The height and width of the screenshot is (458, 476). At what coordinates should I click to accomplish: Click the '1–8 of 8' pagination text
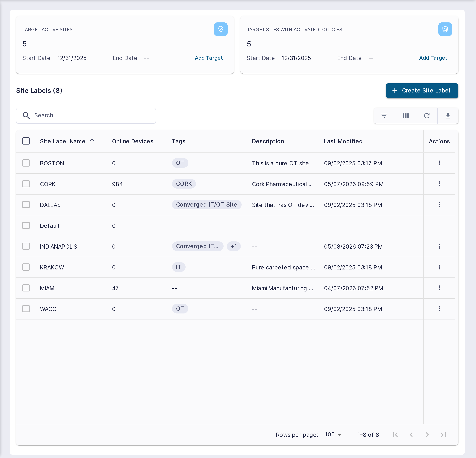[x=368, y=435]
